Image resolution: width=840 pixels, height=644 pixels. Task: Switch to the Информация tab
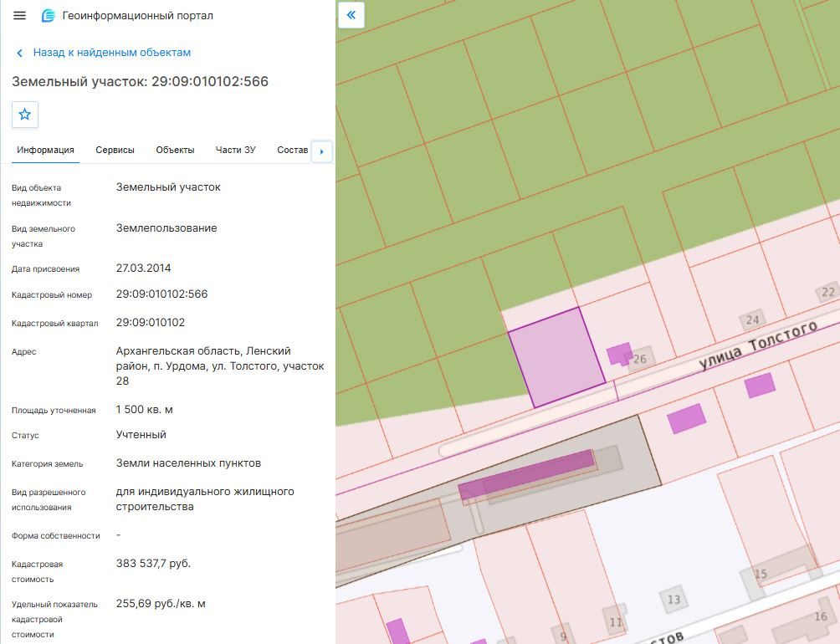tap(45, 150)
